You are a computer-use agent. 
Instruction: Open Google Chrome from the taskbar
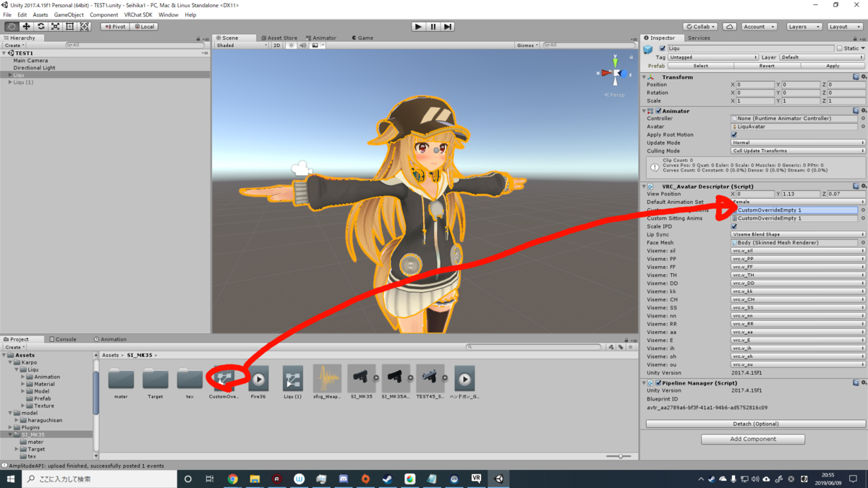click(233, 479)
